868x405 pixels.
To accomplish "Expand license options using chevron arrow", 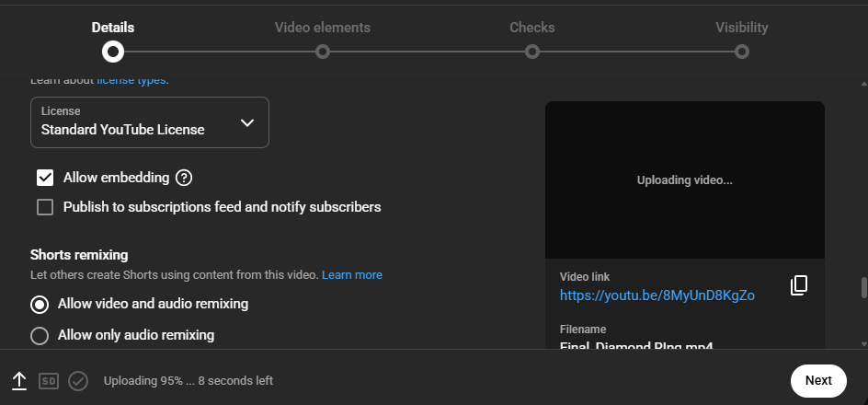I will (x=246, y=122).
